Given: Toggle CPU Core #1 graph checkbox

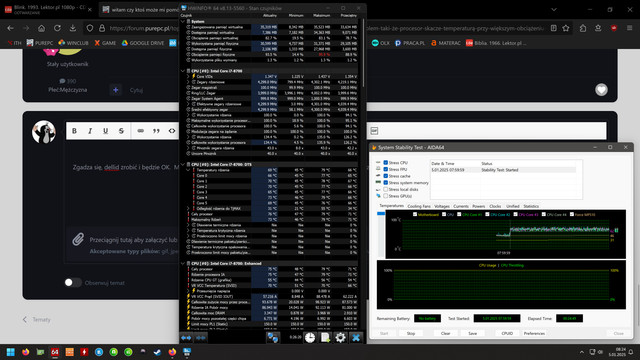Looking at the screenshot, I should [459, 214].
